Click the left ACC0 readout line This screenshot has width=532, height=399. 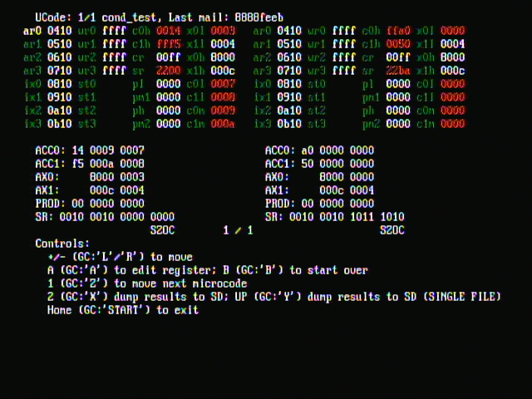pos(90,150)
